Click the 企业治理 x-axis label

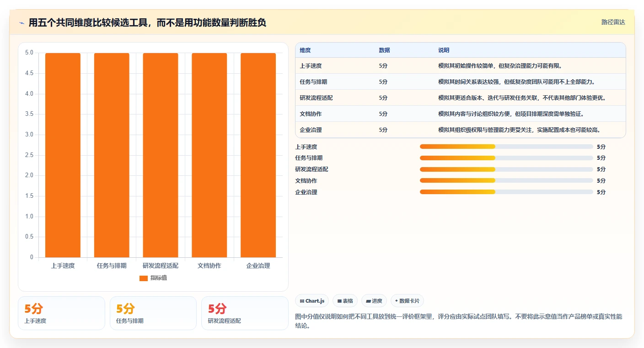point(258,266)
